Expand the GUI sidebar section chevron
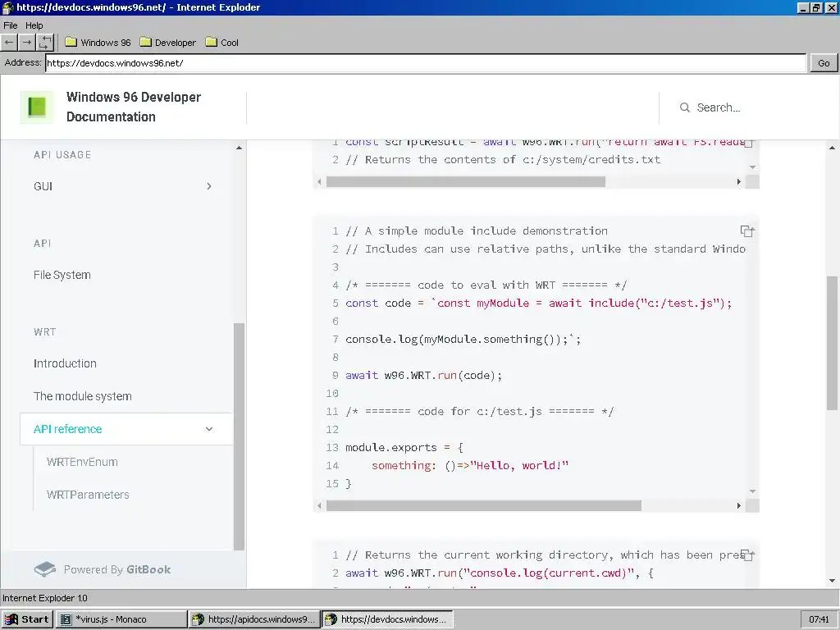The height and width of the screenshot is (630, 840). coord(209,186)
